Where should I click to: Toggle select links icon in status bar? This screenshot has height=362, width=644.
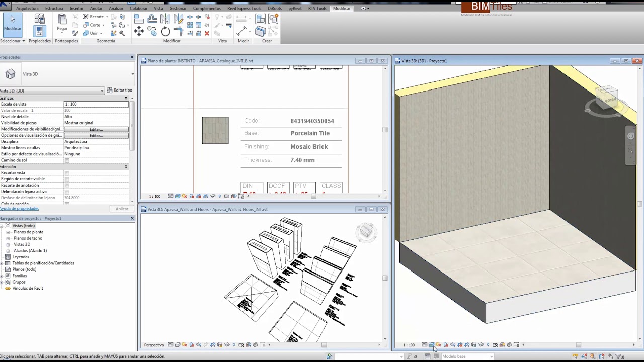coord(575,356)
